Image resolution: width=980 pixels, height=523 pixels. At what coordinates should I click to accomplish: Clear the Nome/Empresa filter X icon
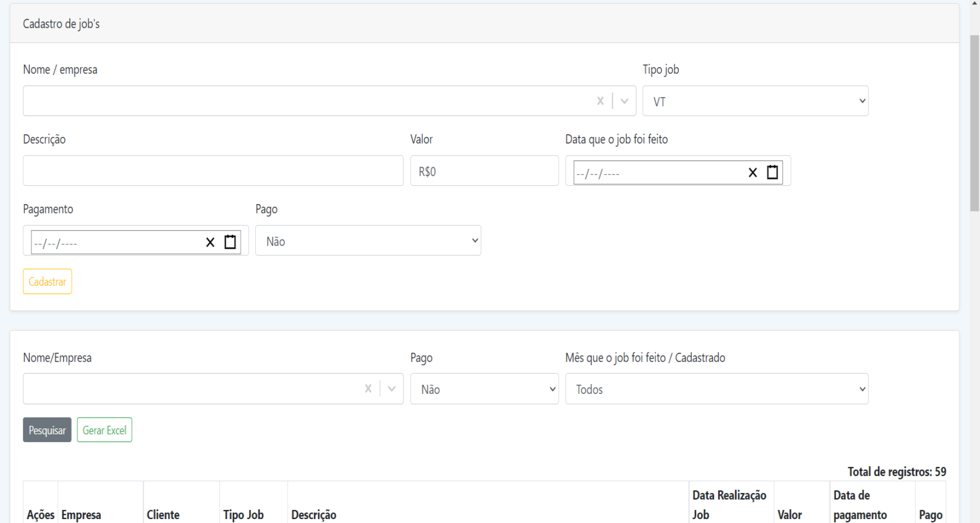[368, 388]
